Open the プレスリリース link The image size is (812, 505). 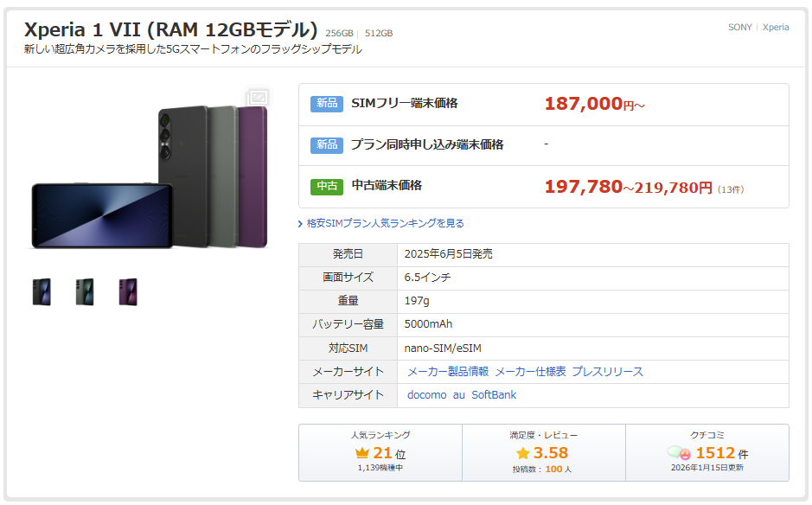[607, 371]
